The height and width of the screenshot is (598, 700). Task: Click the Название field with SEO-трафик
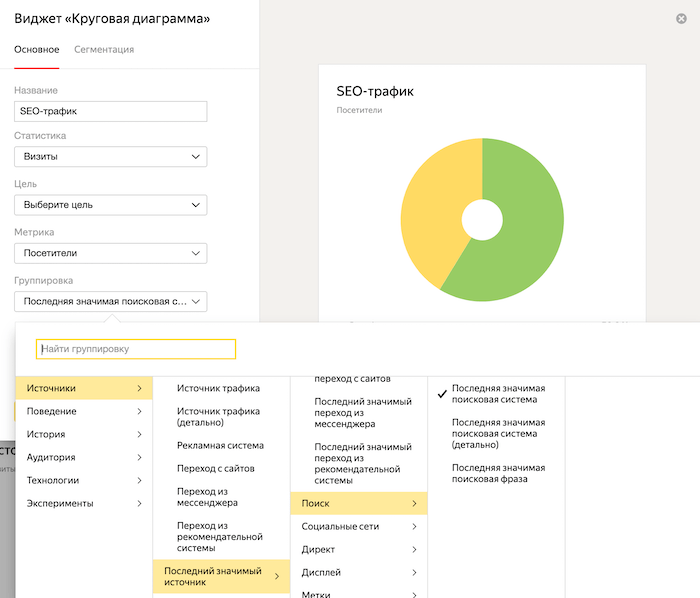coord(110,111)
